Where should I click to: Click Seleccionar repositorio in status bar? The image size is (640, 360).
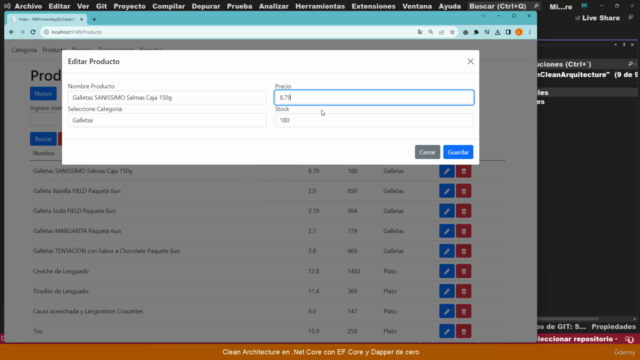(x=576, y=339)
